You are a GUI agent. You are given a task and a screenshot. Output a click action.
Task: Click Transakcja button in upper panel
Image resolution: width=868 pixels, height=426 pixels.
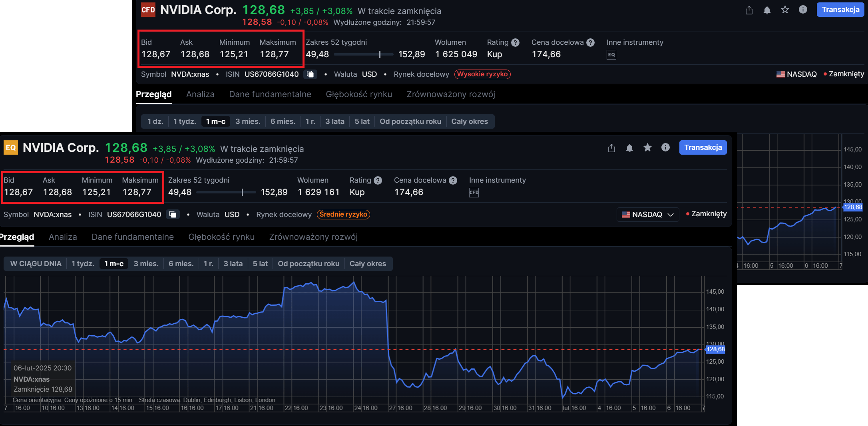coord(840,10)
